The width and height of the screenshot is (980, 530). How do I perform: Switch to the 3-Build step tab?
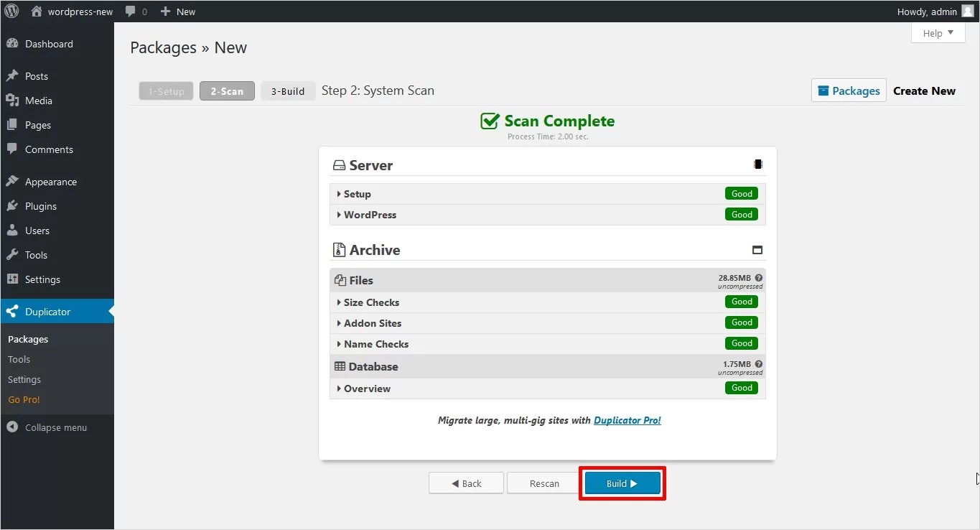(287, 90)
